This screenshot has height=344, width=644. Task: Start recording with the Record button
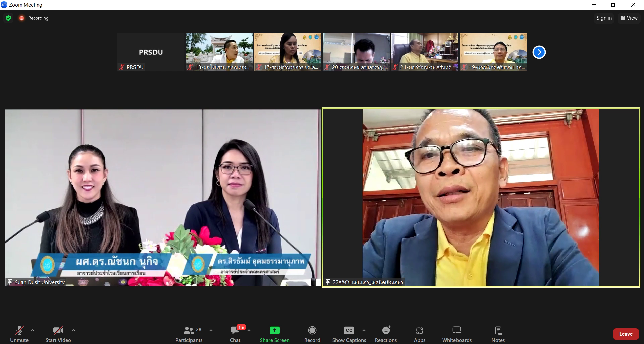(312, 334)
